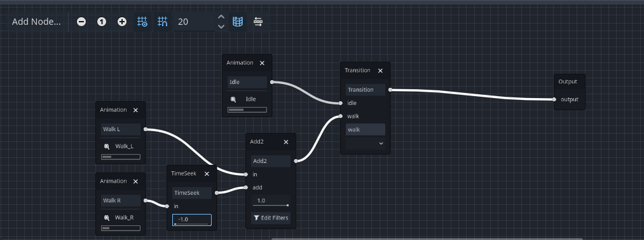Reset graph zoom to 100%

[x=102, y=22]
